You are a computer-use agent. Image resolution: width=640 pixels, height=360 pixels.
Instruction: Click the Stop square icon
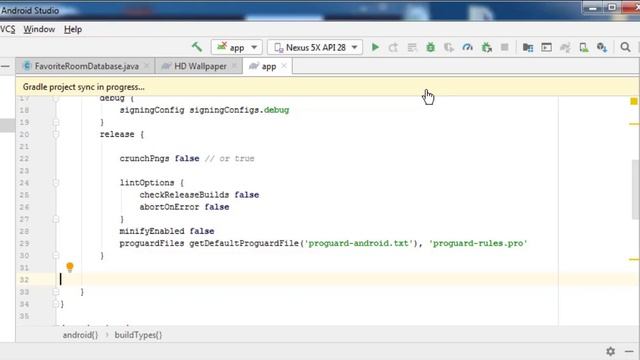(x=504, y=47)
